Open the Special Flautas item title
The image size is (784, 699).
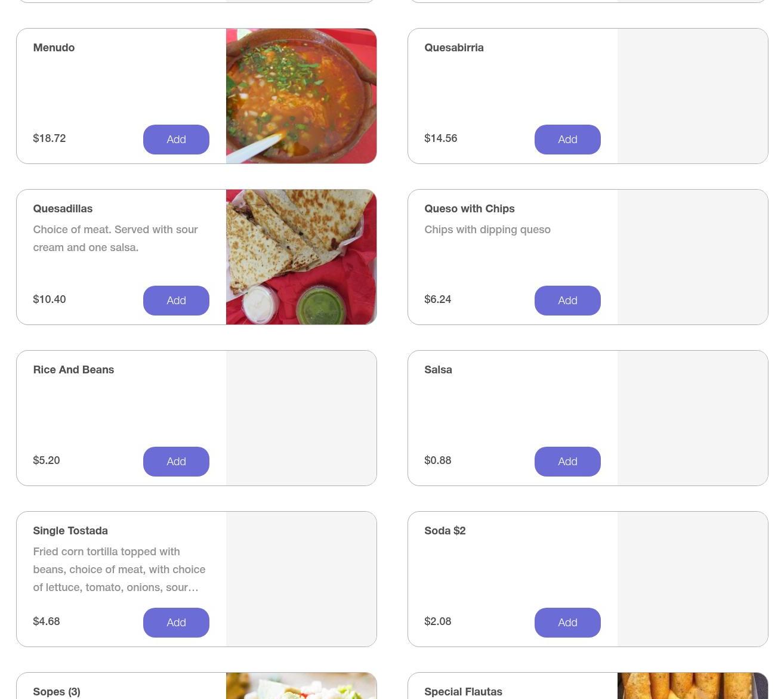pyautogui.click(x=463, y=692)
